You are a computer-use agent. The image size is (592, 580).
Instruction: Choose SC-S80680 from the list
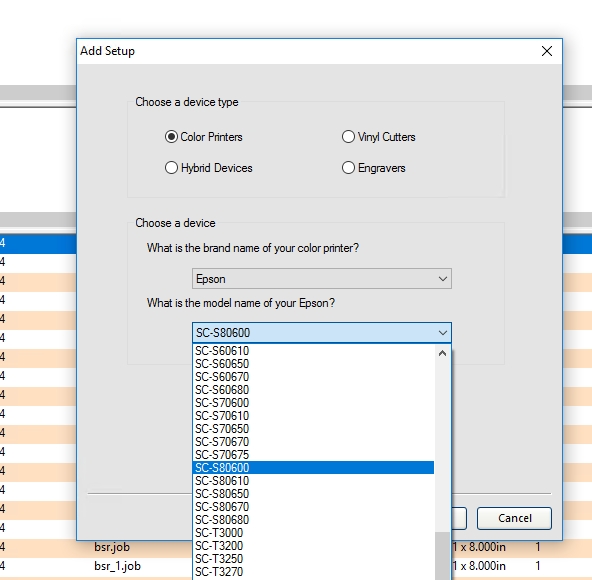coord(313,520)
